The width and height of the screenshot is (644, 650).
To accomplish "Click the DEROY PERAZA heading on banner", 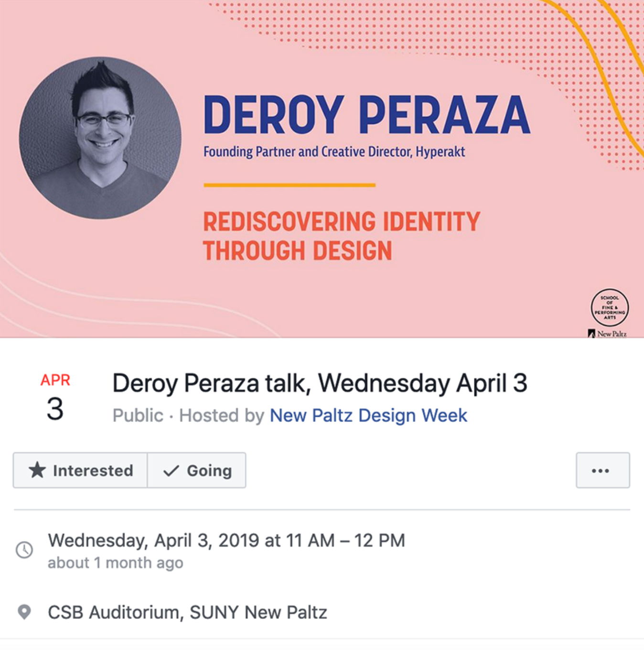I will coord(367,115).
